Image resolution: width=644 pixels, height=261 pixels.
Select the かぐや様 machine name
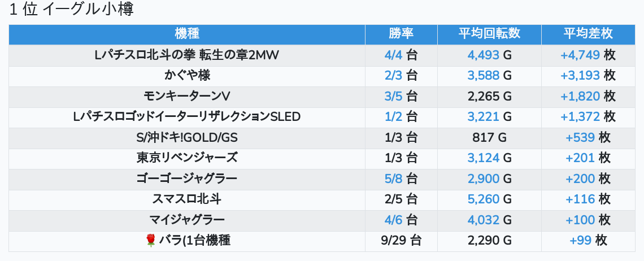tap(187, 76)
